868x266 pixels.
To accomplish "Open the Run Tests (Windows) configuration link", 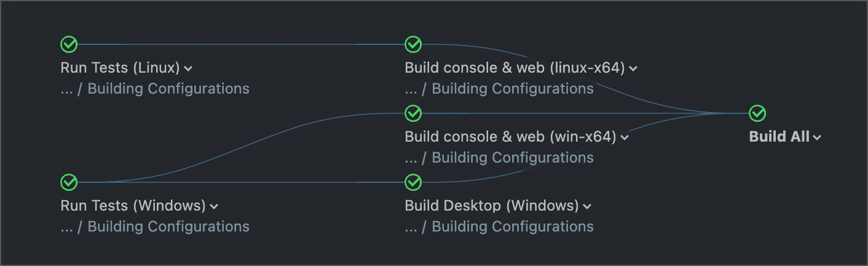I will pos(133,206).
